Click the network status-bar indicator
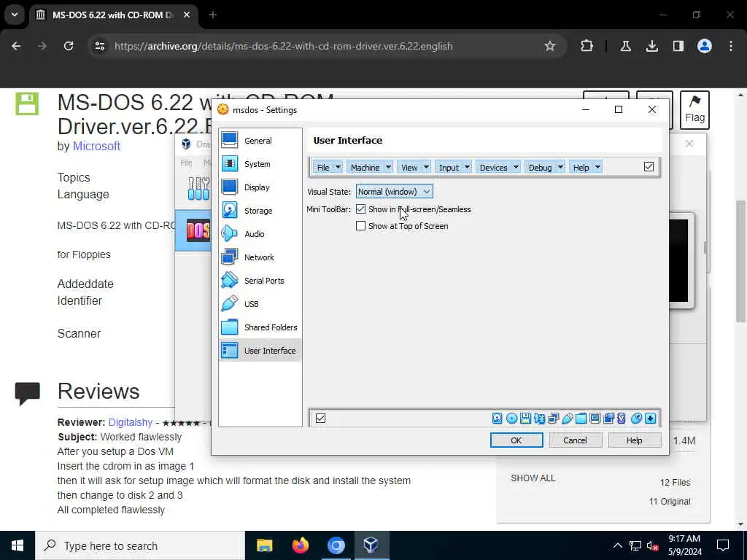Screen dimensions: 747x560 [x=553, y=418]
